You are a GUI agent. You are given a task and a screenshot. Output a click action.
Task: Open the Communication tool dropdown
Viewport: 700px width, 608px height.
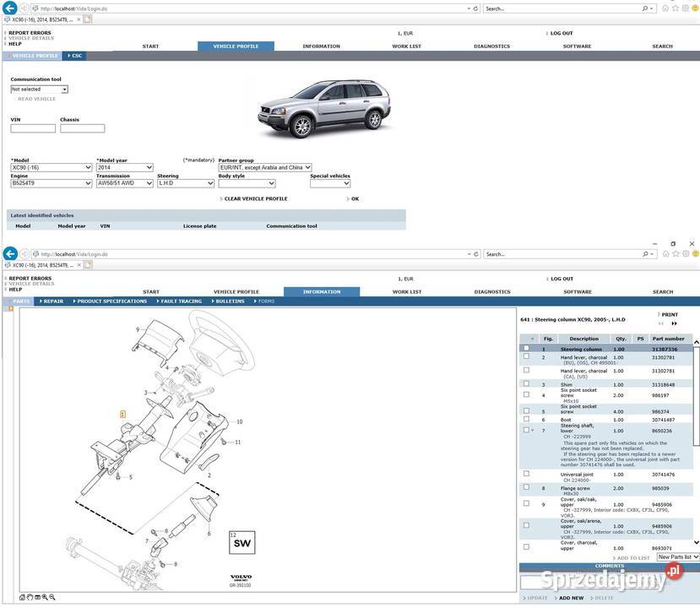point(40,90)
